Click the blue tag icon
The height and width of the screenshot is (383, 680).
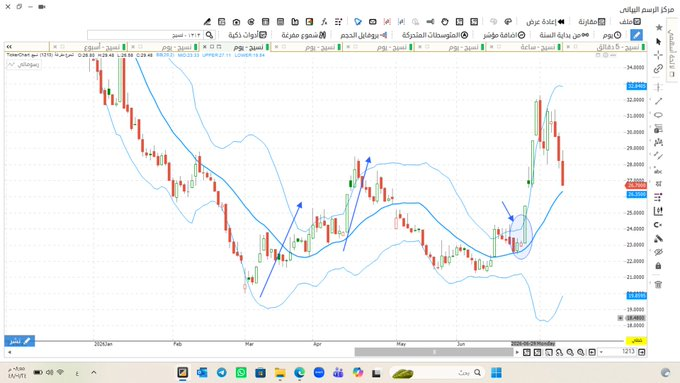click(358, 22)
